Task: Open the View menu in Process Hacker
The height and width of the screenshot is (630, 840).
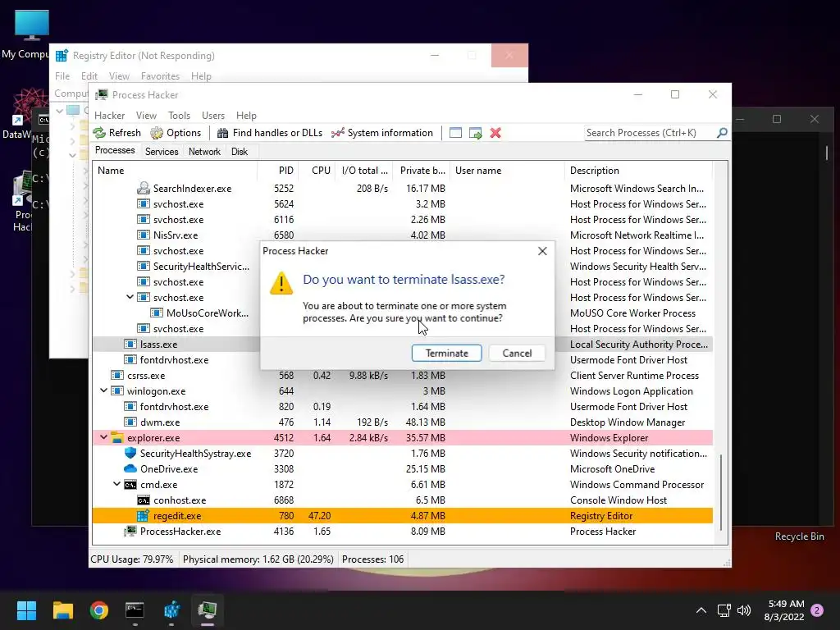Action: click(x=146, y=115)
